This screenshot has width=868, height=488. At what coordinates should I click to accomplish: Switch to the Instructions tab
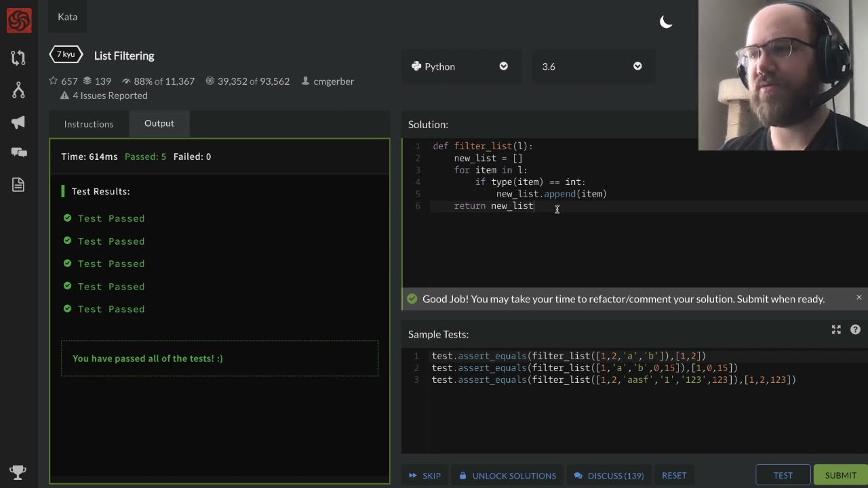pos(89,124)
